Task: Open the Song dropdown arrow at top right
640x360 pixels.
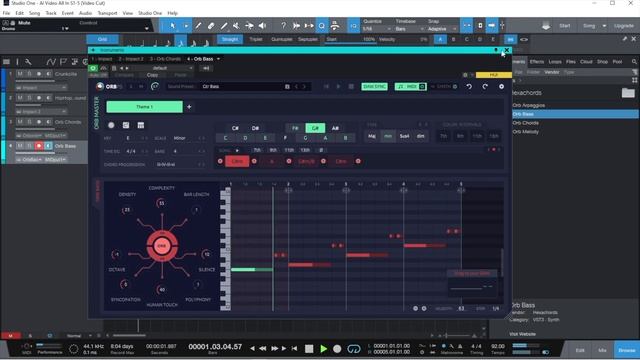Action: pos(604,26)
